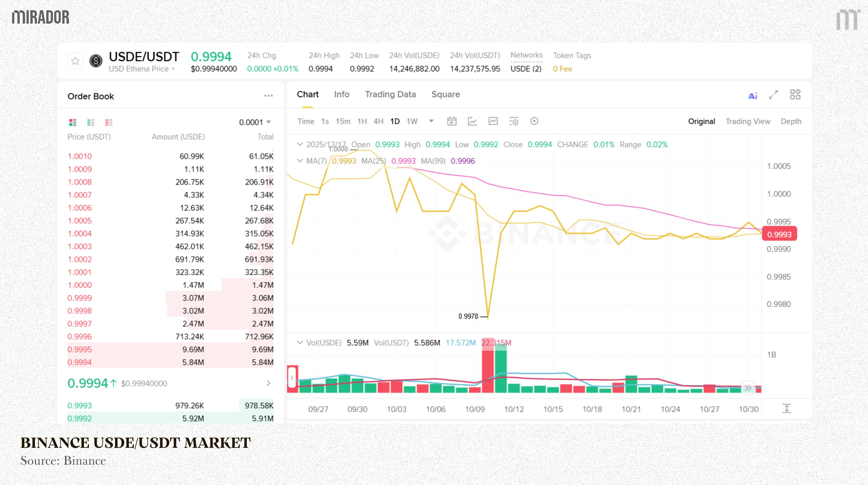Show only sell orders in order book
Viewport: 868px width, 485px height.
pos(108,122)
